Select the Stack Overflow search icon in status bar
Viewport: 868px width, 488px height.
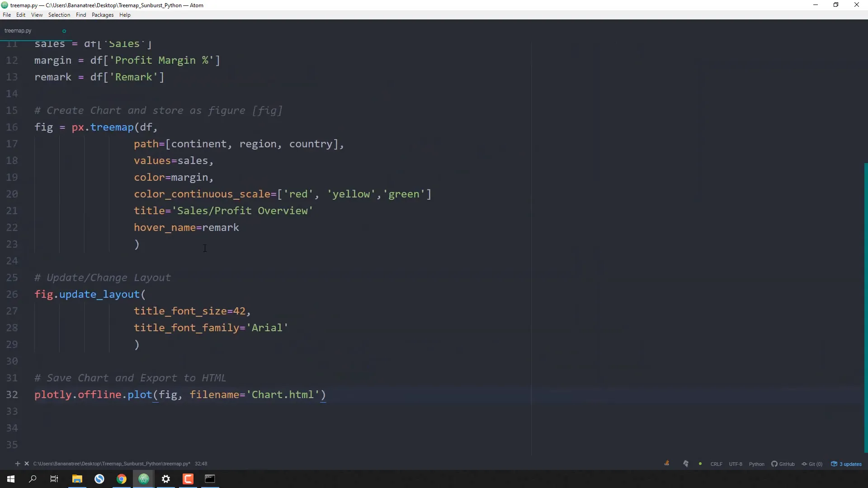coord(667,464)
